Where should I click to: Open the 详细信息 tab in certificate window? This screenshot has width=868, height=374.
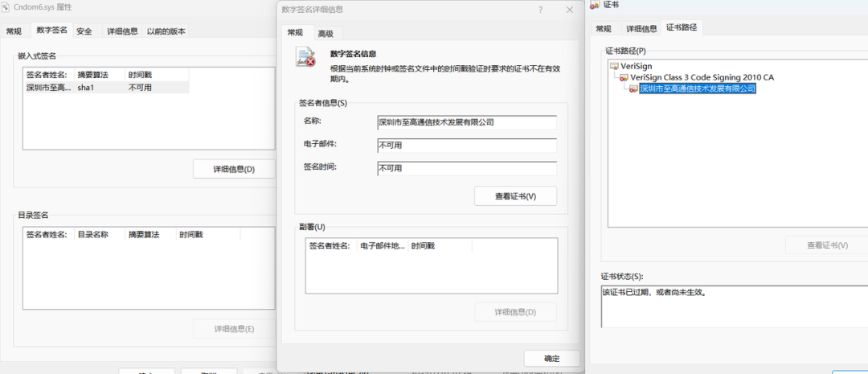pos(641,29)
